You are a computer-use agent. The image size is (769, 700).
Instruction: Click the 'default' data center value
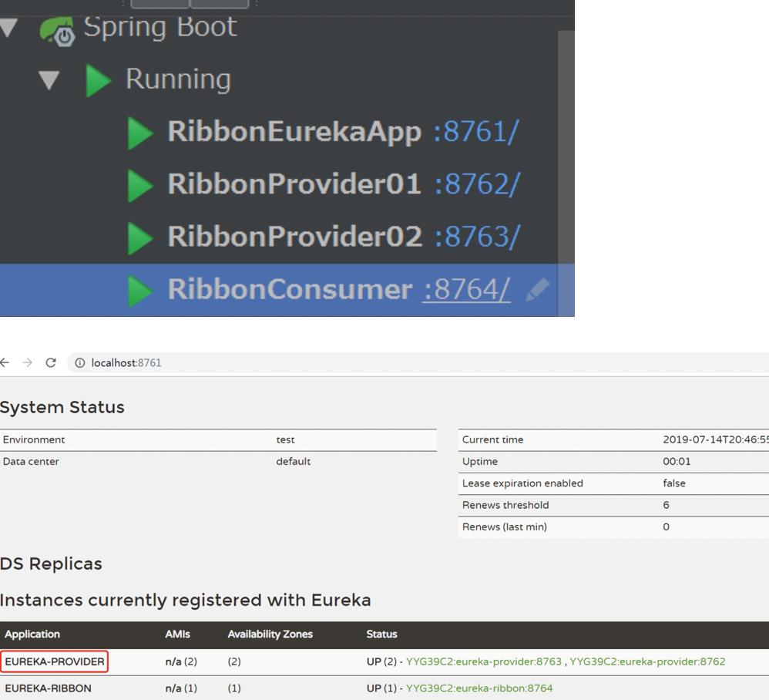(294, 461)
